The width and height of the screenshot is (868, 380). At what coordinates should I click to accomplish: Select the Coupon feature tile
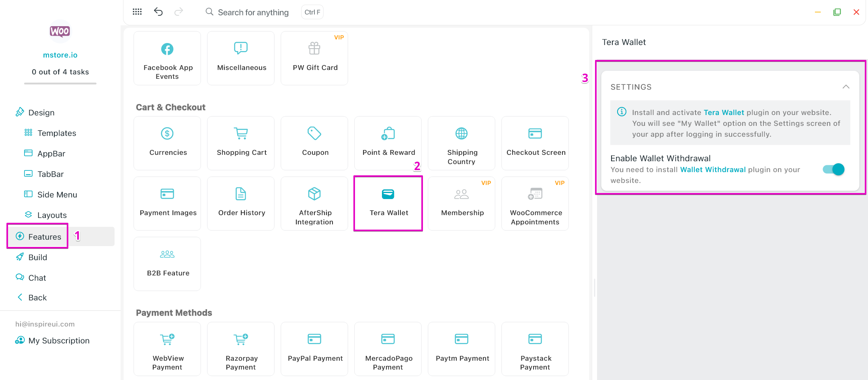(314, 143)
